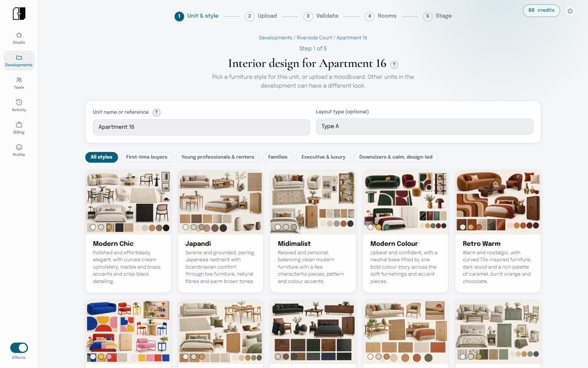Filter styles by Families
588x368 pixels.
(278, 157)
